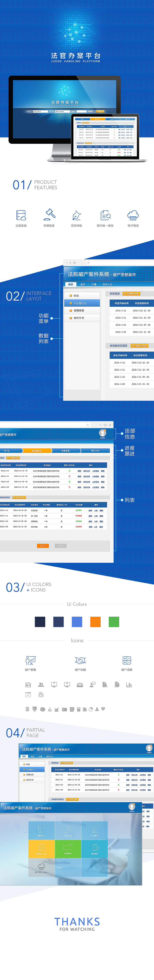Click blue 立案系统 tile in workbench grid
Image resolution: width=154 pixels, height=980 pixels.
(41, 830)
